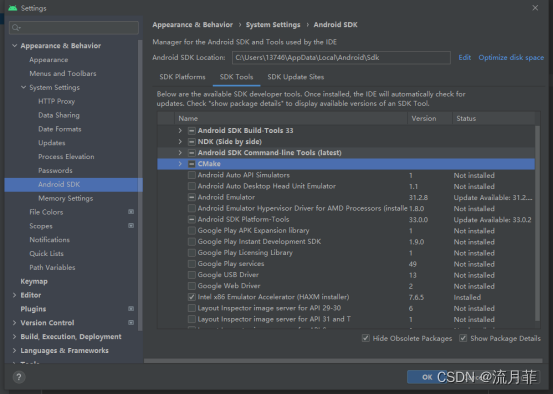Click the help question mark button
This screenshot has width=553, height=394.
(19, 377)
